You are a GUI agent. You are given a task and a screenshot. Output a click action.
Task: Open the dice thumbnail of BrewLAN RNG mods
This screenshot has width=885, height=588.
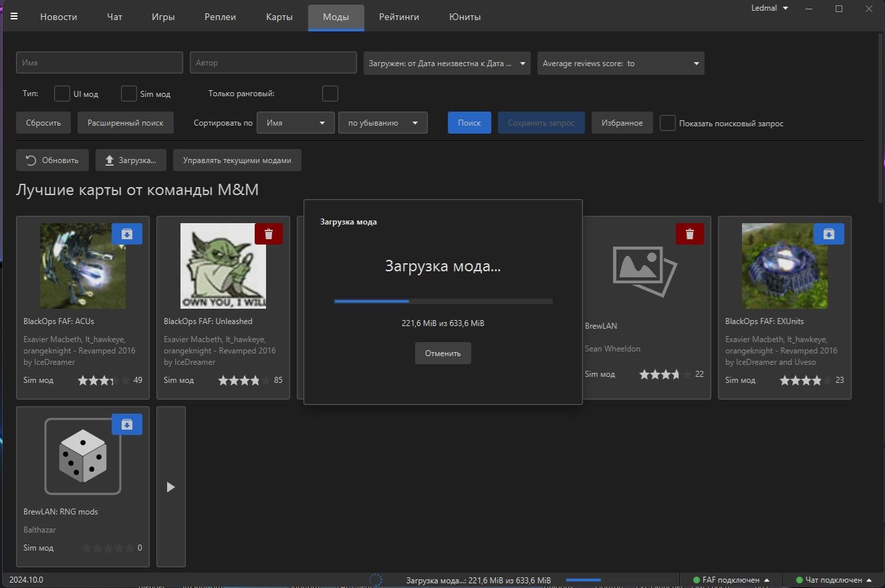83,456
